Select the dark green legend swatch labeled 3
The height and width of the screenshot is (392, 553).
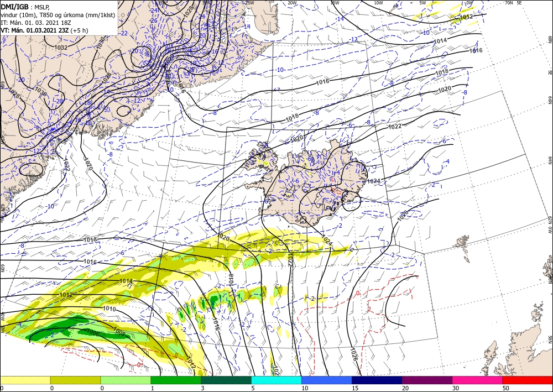tap(226, 380)
